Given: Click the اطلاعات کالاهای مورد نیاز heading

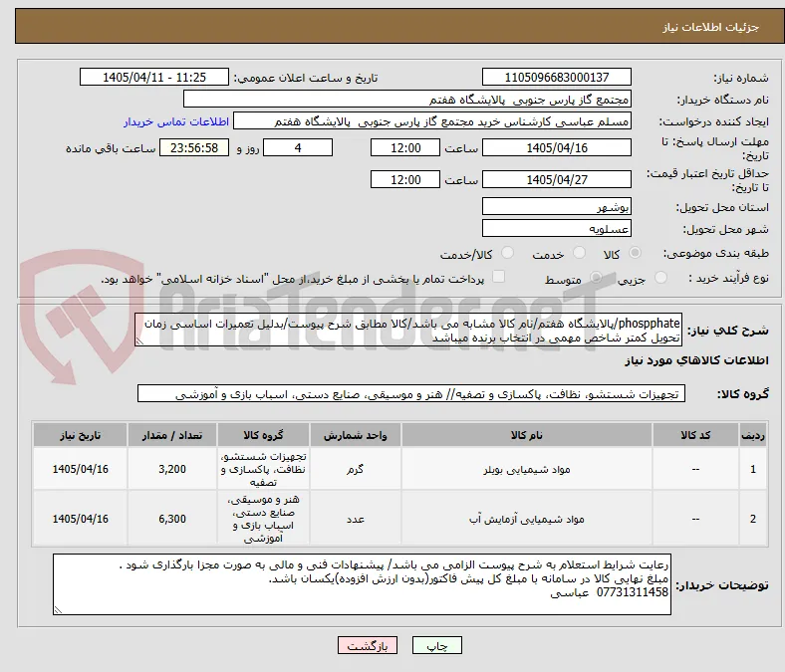Looking at the screenshot, I should point(696,360).
